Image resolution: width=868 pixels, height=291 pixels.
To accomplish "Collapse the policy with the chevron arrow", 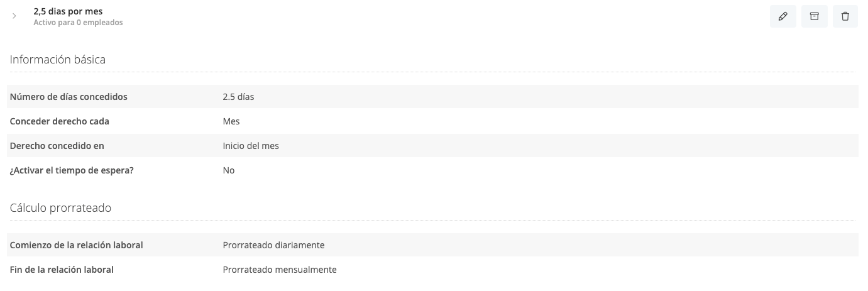I will (x=14, y=16).
